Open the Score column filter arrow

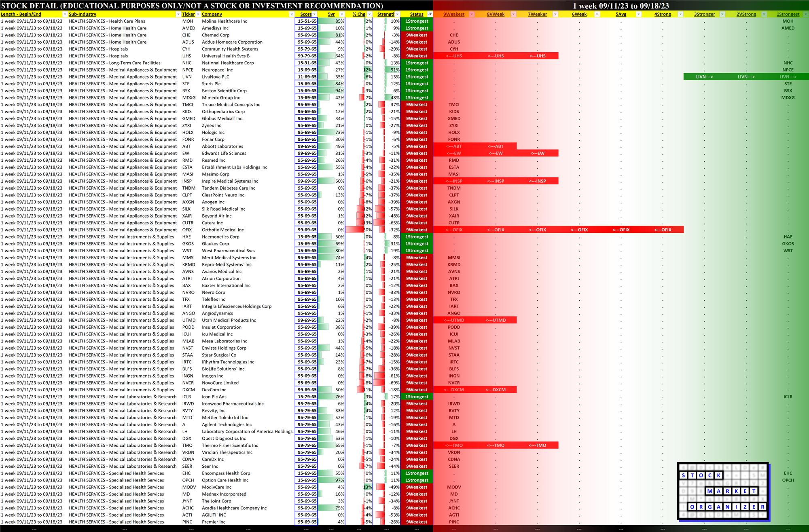coord(314,14)
